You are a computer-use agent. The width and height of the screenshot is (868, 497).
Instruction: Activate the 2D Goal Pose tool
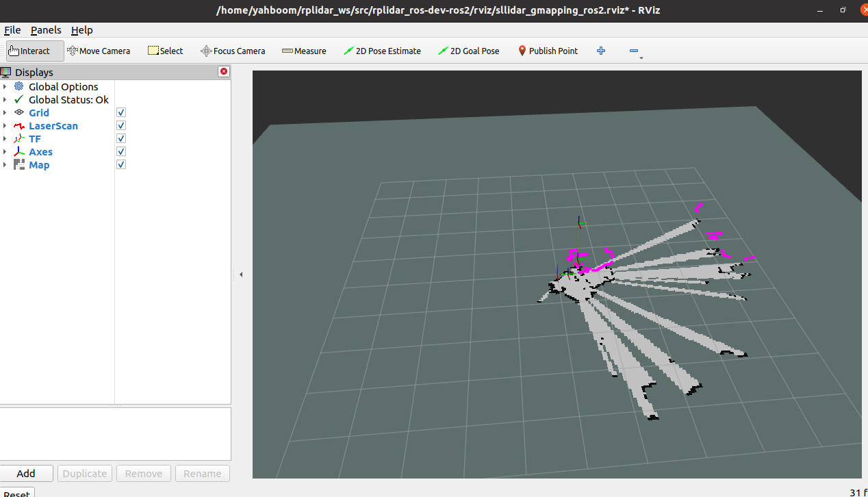click(x=469, y=51)
